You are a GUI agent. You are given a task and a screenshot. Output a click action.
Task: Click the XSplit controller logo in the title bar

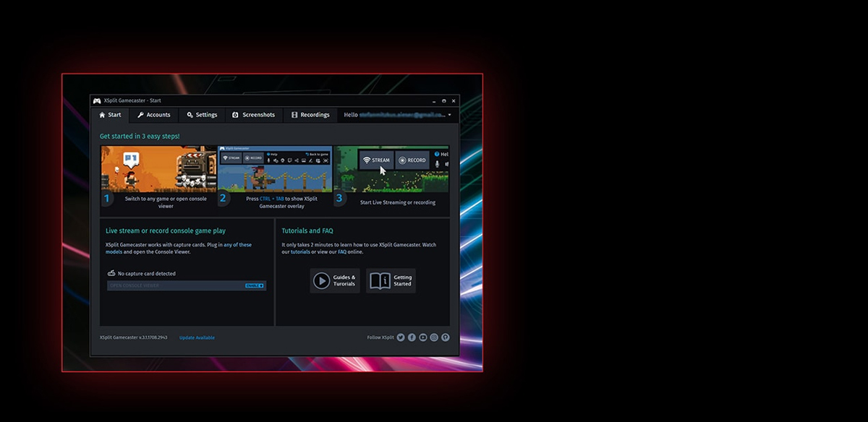click(97, 100)
